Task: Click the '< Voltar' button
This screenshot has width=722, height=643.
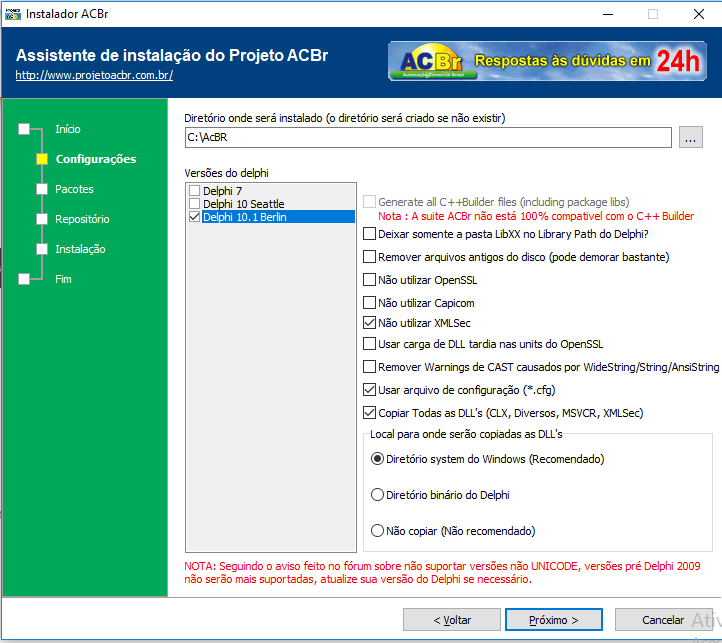Action: click(x=452, y=620)
